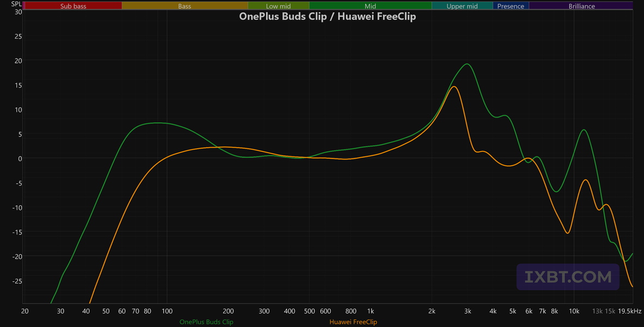Click the 1k frequency axis tick
This screenshot has width=644, height=327.
370,311
